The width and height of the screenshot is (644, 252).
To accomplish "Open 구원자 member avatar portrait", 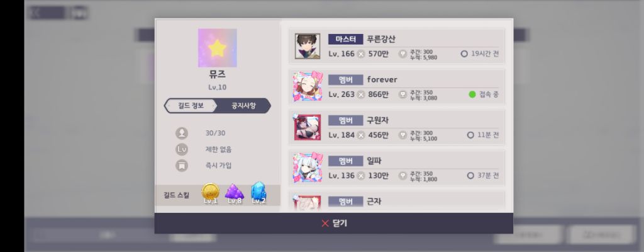I will (x=307, y=127).
